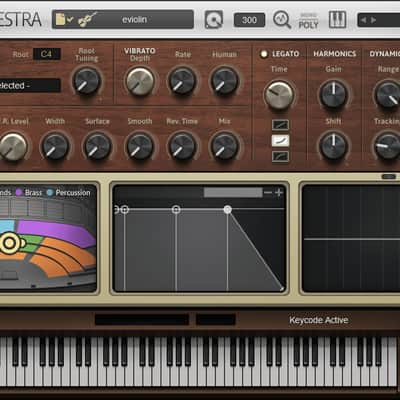Click the small black display above keyboard
The height and width of the screenshot is (400, 400).
216,319
